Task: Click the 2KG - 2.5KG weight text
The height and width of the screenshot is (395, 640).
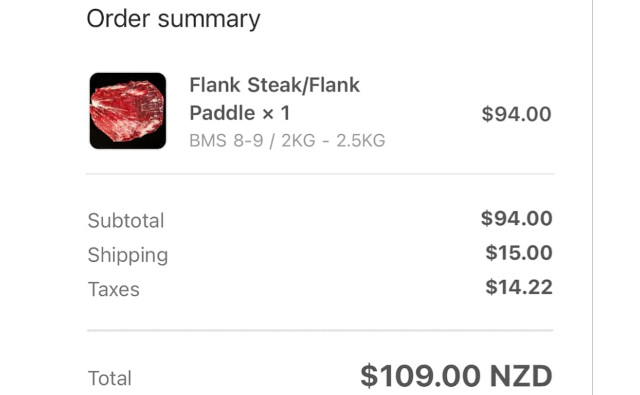Action: coord(333,141)
